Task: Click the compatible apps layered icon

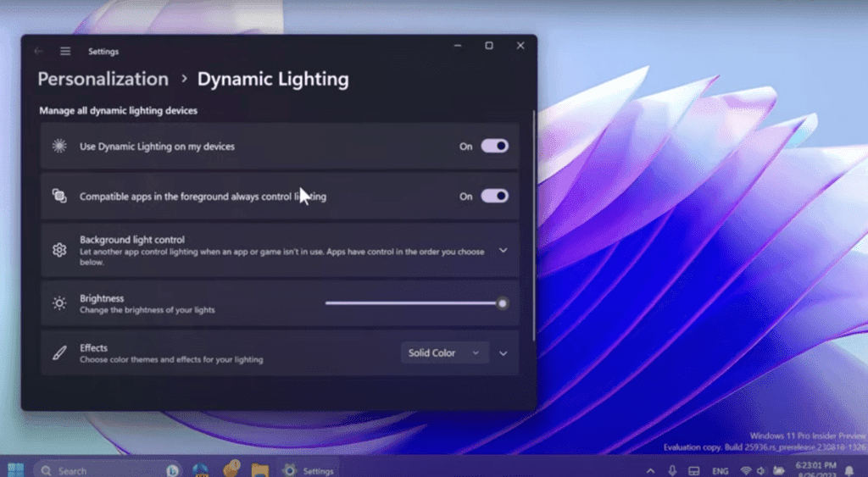Action: [59, 196]
